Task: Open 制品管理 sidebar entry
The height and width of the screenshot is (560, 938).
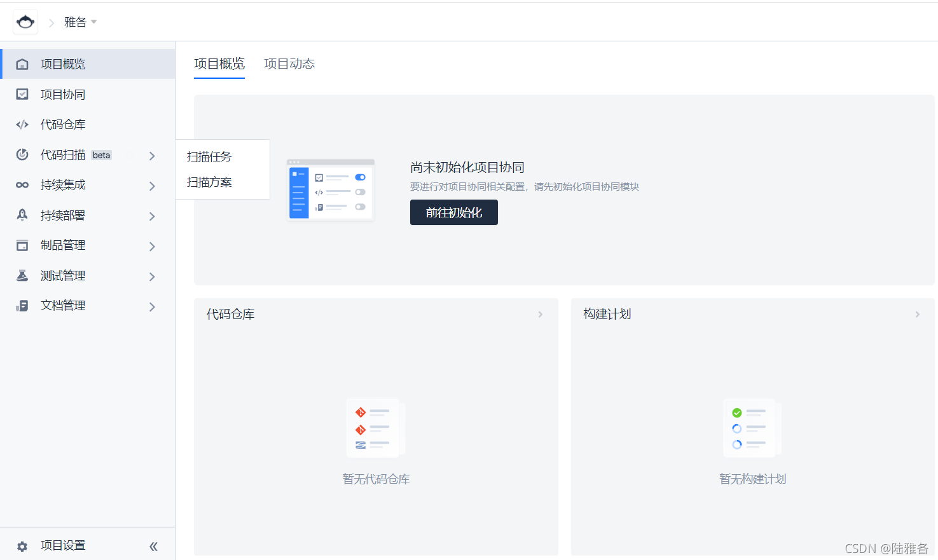Action: pyautogui.click(x=88, y=245)
